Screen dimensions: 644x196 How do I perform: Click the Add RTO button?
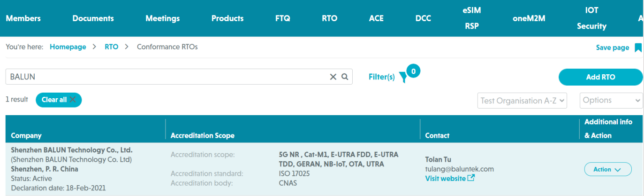tap(600, 77)
